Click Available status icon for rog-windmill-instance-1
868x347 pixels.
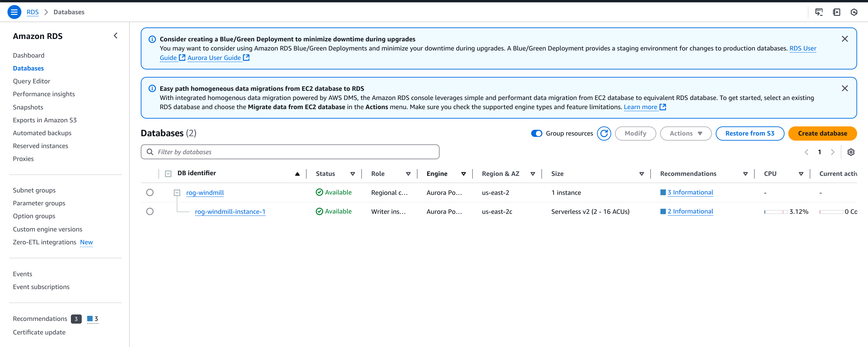319,211
